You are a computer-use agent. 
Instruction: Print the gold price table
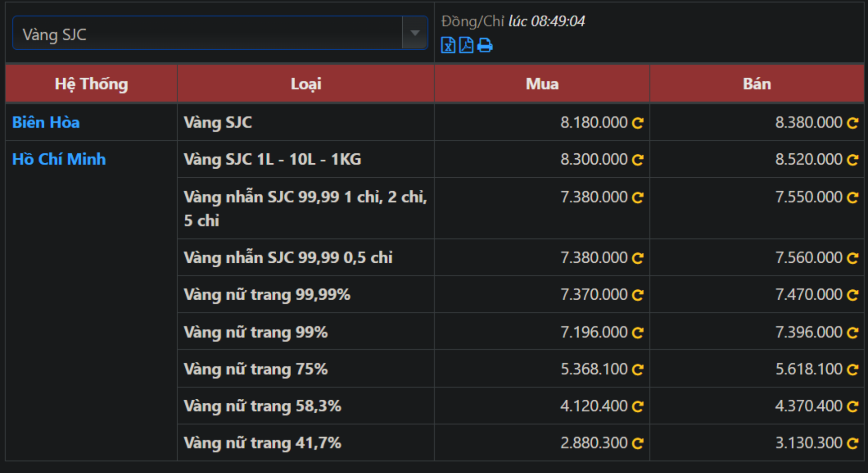coord(485,45)
